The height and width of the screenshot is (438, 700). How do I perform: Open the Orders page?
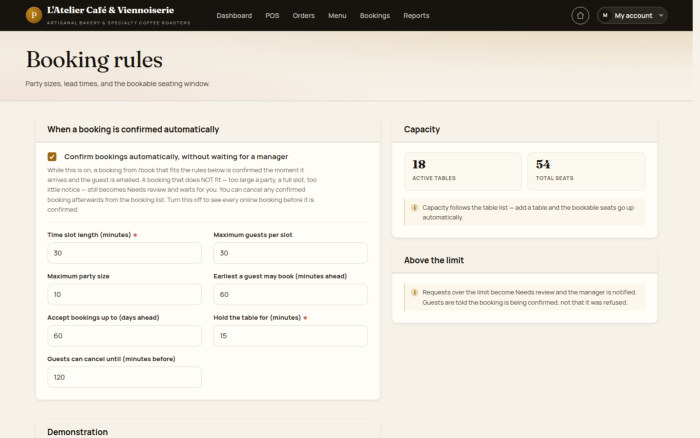pyautogui.click(x=304, y=16)
